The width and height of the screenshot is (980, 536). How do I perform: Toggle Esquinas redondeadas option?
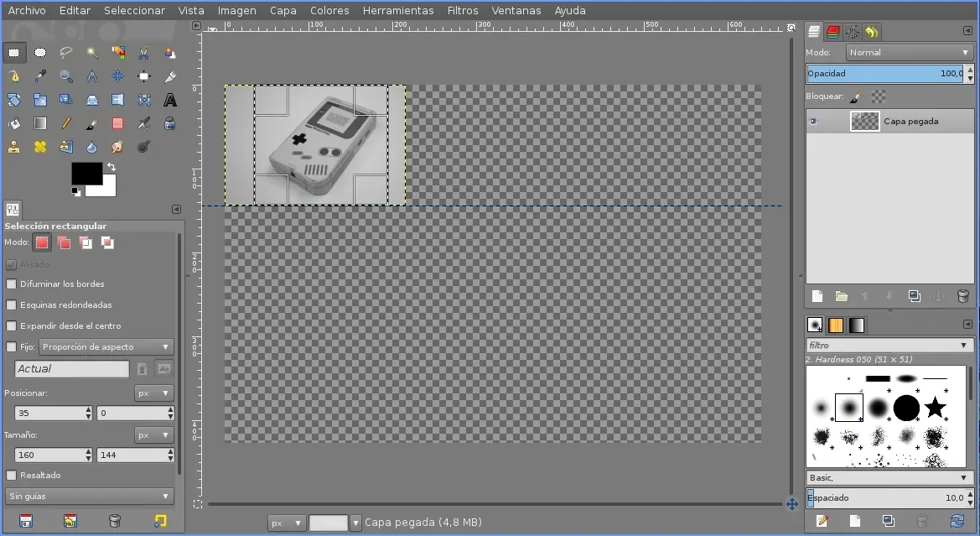click(12, 305)
